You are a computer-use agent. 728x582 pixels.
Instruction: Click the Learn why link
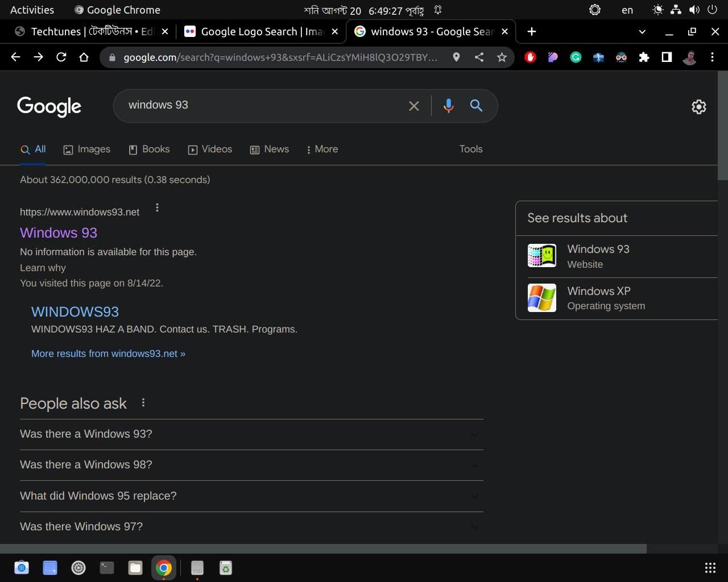pos(43,268)
